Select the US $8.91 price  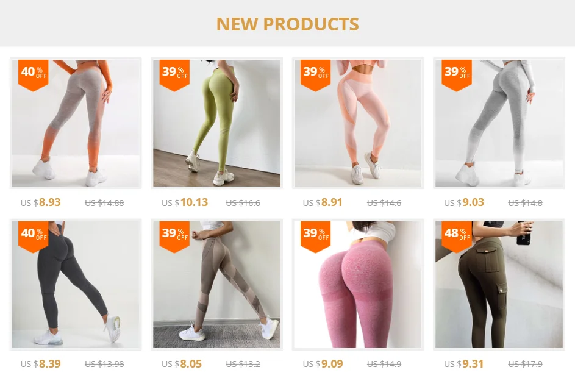pos(323,202)
